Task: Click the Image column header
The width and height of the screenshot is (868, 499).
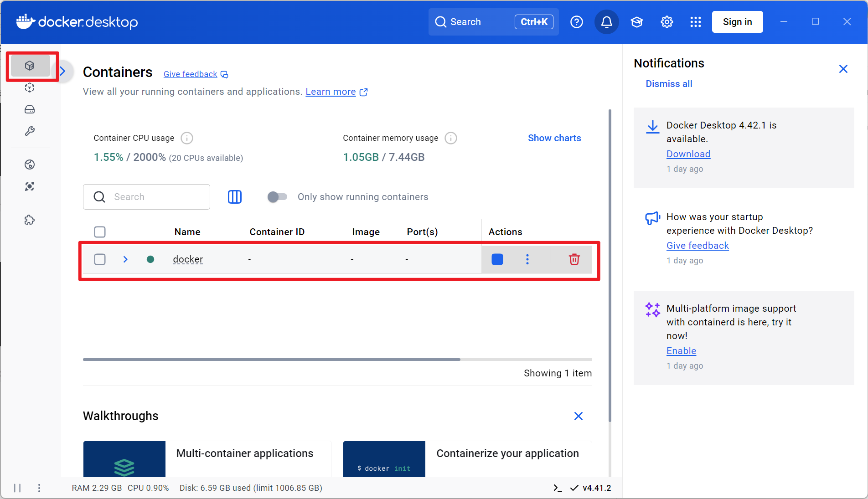Action: [366, 232]
